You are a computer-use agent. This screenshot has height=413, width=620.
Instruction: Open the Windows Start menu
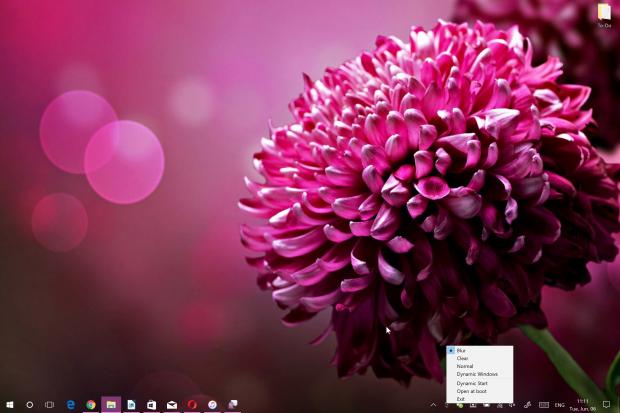pos(10,405)
